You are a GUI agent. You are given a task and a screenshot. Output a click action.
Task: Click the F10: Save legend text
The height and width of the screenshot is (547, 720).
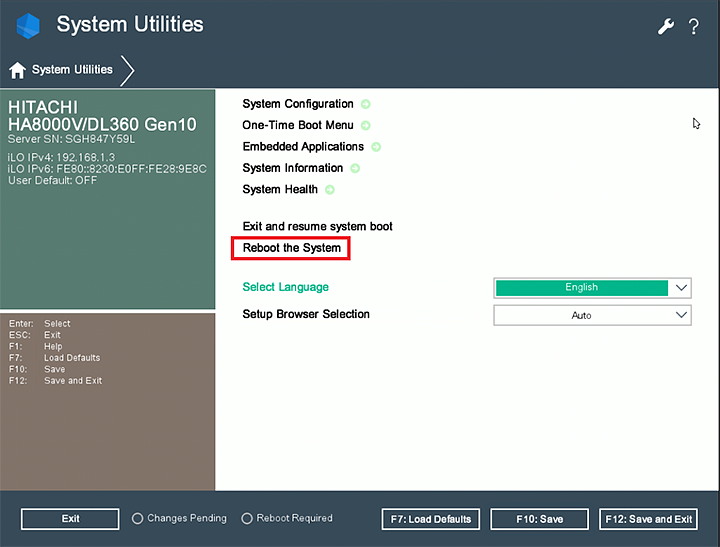[x=37, y=369]
